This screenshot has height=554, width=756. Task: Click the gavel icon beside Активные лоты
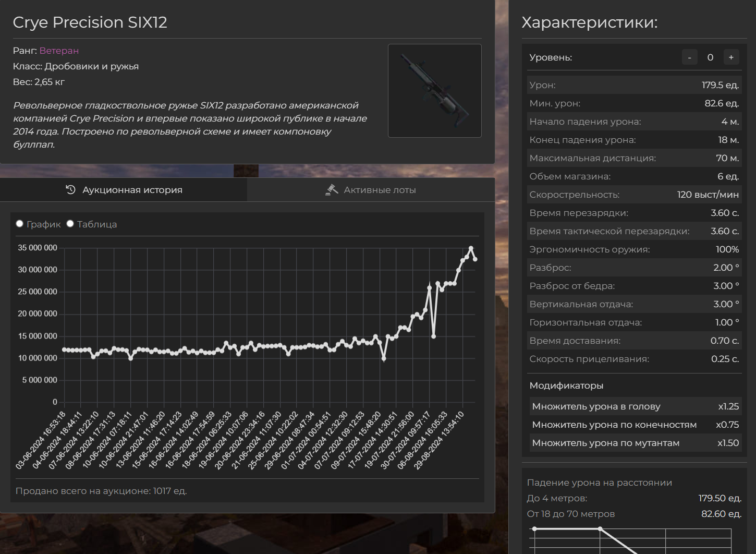tap(332, 190)
